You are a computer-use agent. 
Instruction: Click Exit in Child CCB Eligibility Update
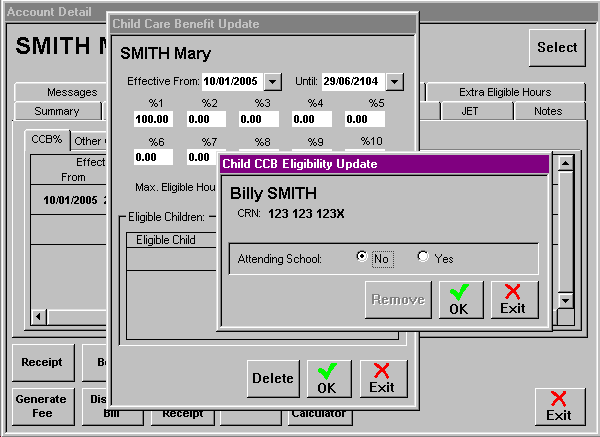coord(514,299)
